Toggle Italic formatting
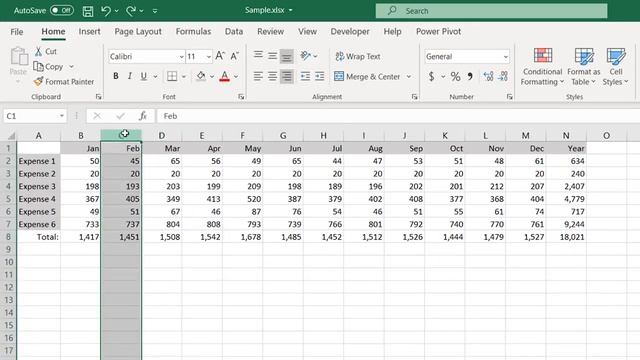 pos(130,76)
